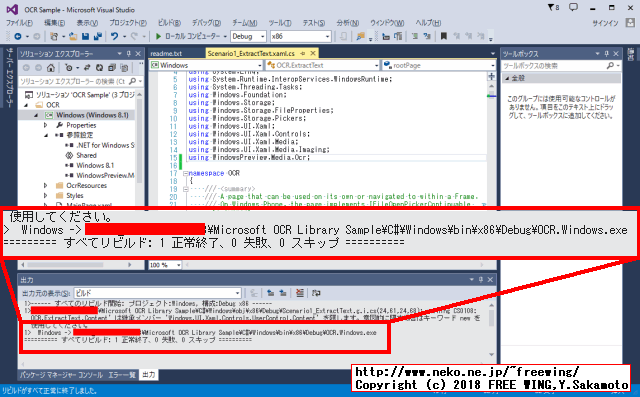This screenshot has width=640, height=397.
Task: Save the current file with the disk icon
Action: [x=85, y=36]
